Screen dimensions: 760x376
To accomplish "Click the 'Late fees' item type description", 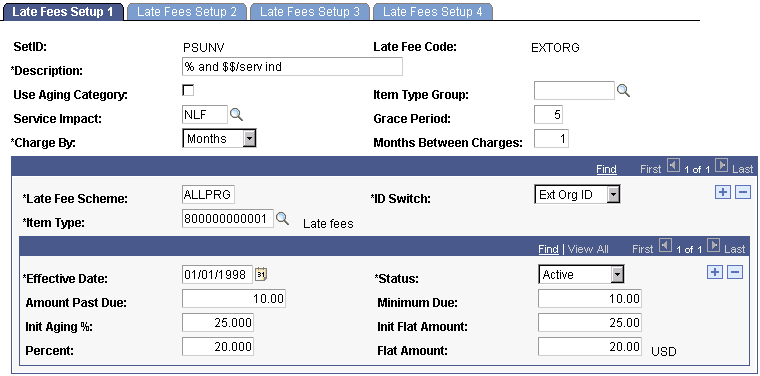I will pyautogui.click(x=328, y=224).
